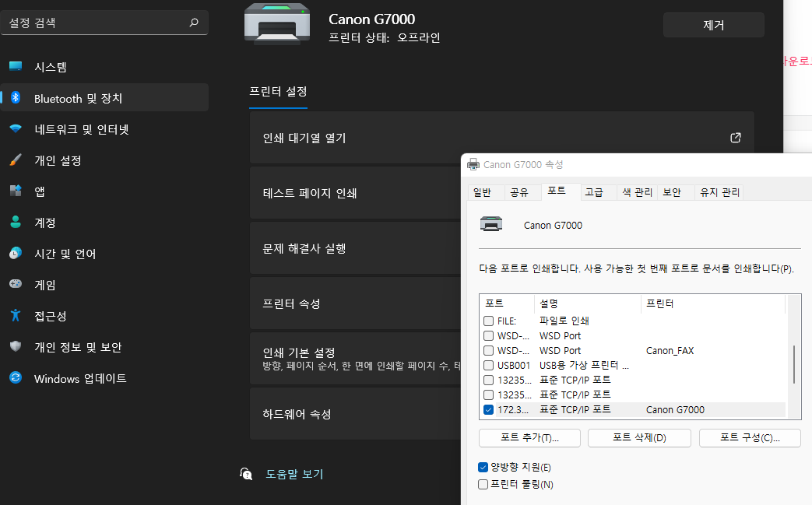Viewport: 812px width, 505px height.
Task: Click the 프린터 column header
Action: point(713,303)
